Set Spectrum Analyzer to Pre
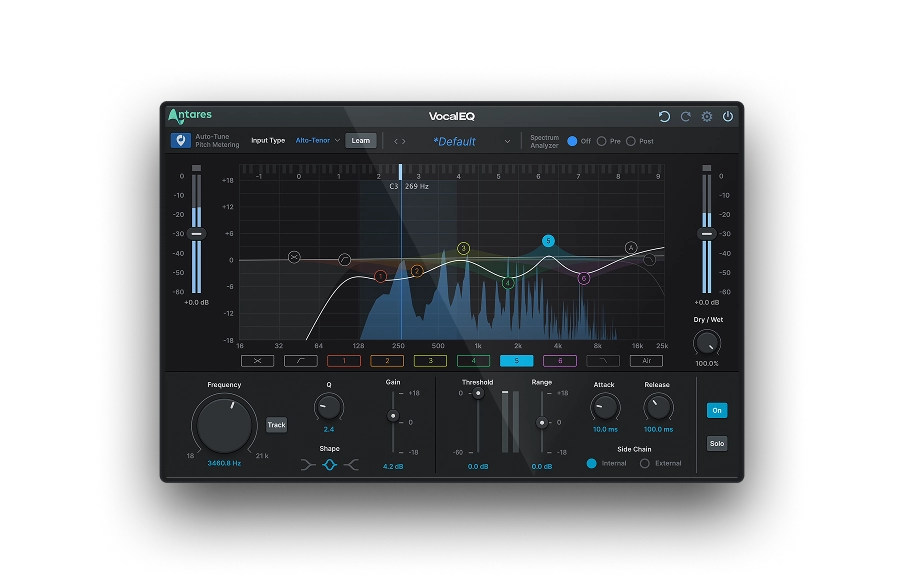 601,141
